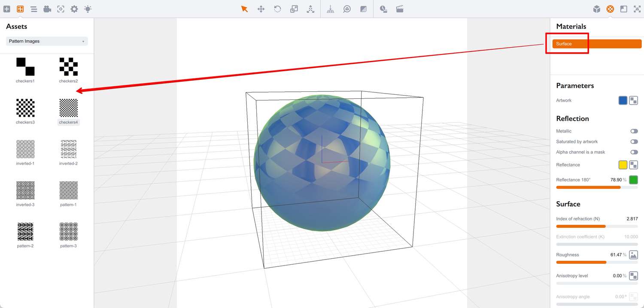Screen dimensions: 644x308
Task: Click the snap to ground grid icon
Action: [331, 9]
